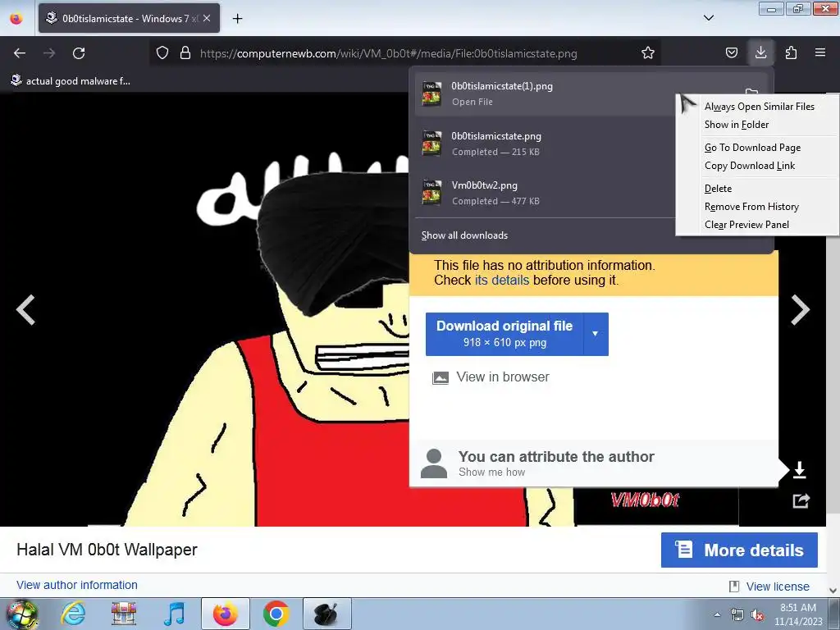Choose Clear Preview Panel

tap(746, 225)
